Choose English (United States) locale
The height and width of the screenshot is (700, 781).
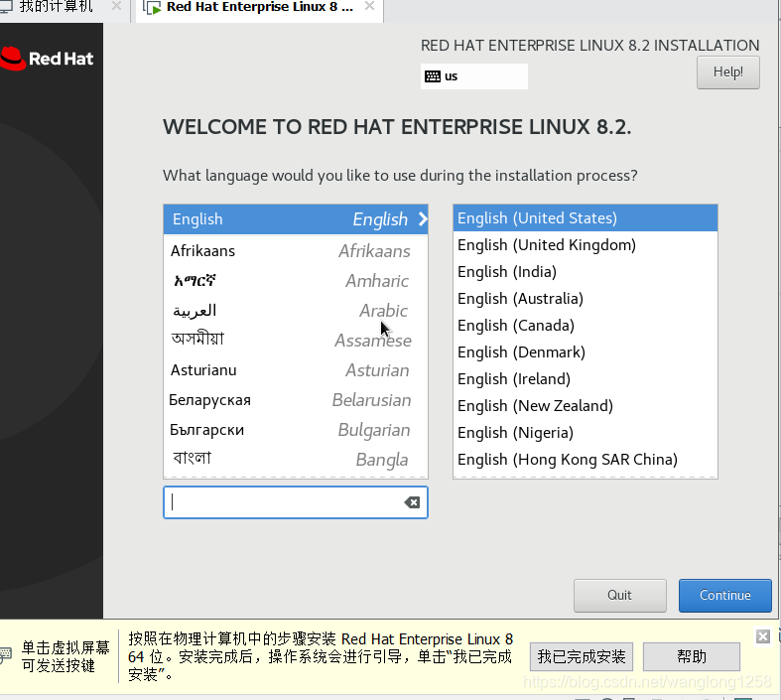586,218
